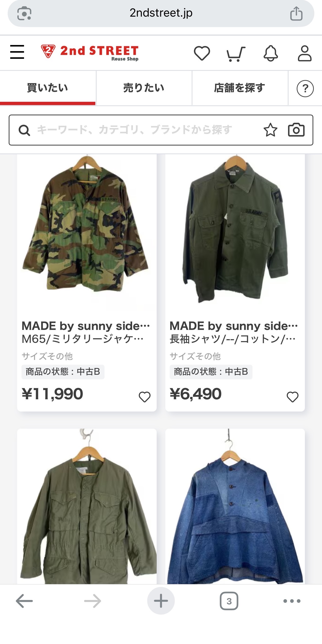This screenshot has height=644, width=322.
Task: Switch to the 売りたい tab
Action: pyautogui.click(x=144, y=88)
